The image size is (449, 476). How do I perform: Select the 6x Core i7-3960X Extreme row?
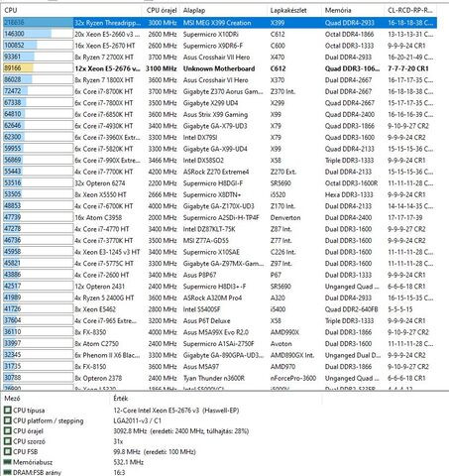pos(220,137)
